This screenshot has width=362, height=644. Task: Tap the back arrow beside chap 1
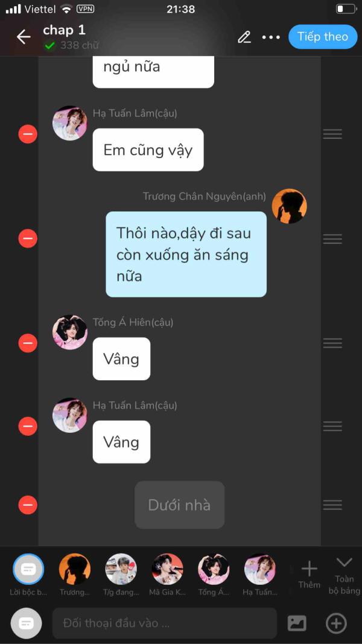tap(24, 37)
